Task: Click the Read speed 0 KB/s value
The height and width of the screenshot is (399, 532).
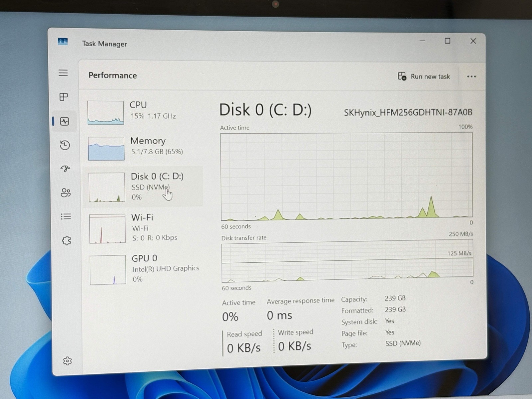Action: coord(244,348)
